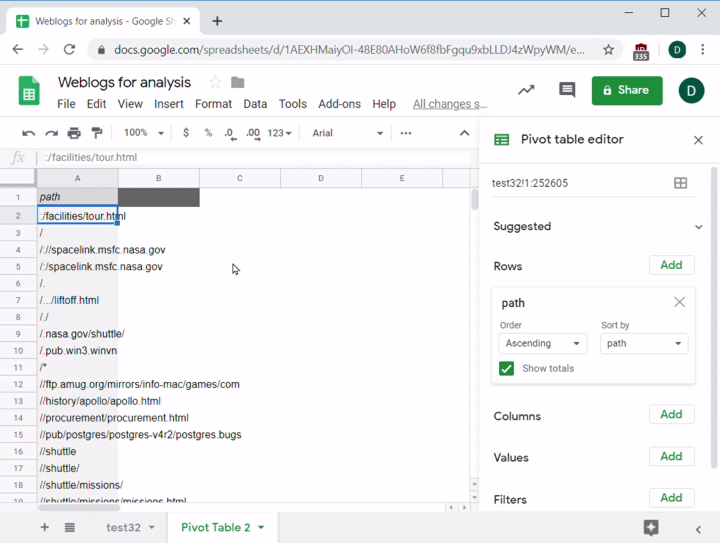
Task: Click the print icon
Action: tap(74, 133)
